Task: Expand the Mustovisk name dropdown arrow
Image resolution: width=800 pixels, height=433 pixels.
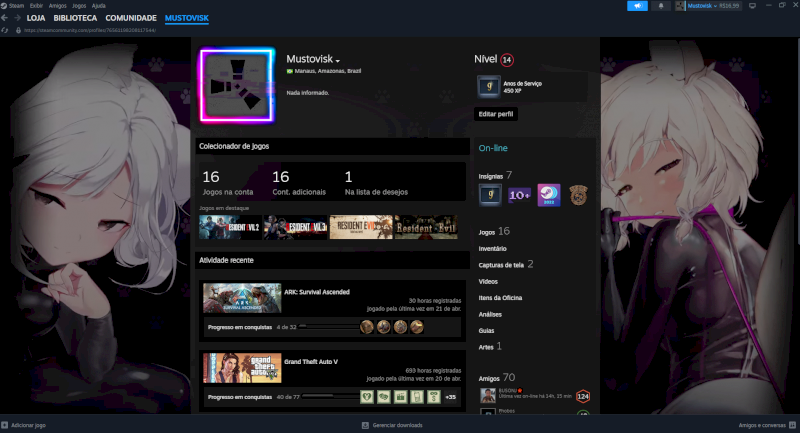Action: point(338,61)
